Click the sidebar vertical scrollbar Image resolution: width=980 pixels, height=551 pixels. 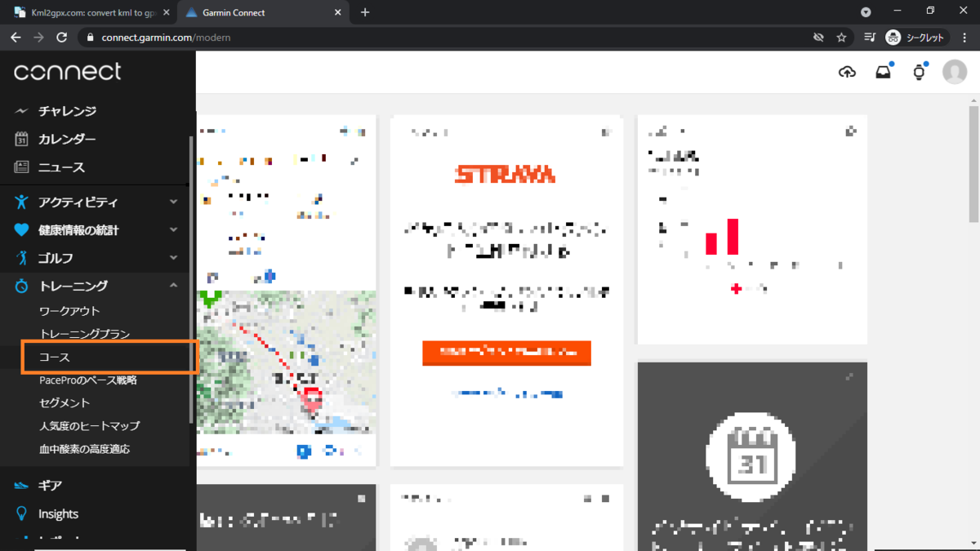pyautogui.click(x=191, y=279)
